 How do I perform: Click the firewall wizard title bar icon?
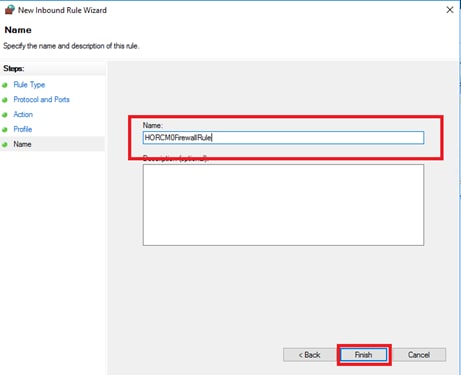(10, 10)
